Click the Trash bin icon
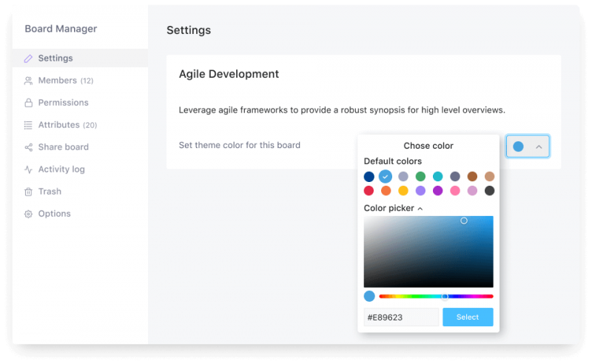This screenshot has height=364, width=592. (28, 192)
